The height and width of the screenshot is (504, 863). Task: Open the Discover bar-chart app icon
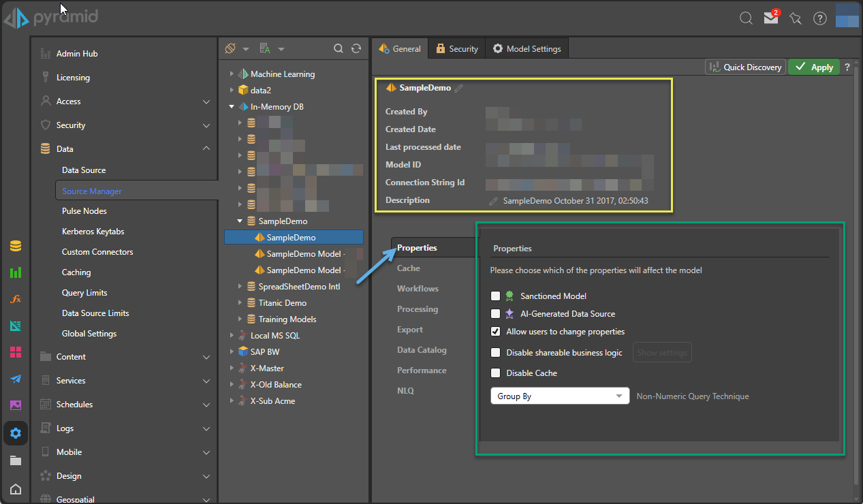[15, 272]
